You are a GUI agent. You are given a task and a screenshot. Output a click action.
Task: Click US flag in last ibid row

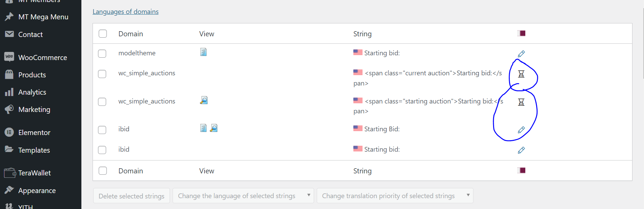pos(358,149)
